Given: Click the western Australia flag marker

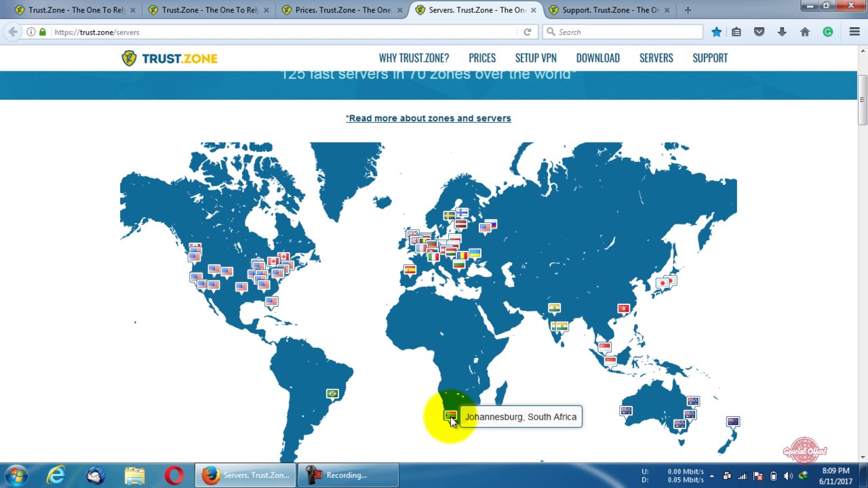Looking at the screenshot, I should pos(626,411).
